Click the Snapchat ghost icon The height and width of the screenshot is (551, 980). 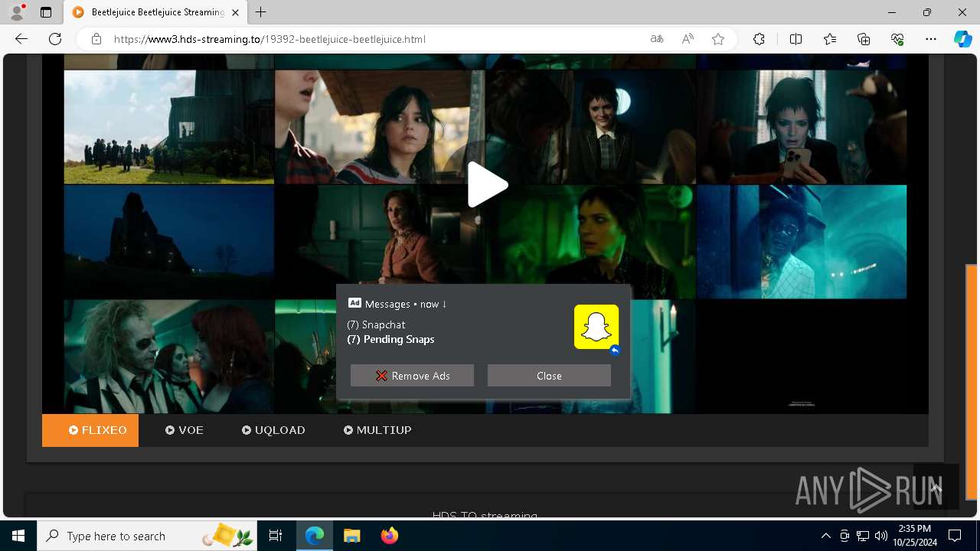pos(596,327)
